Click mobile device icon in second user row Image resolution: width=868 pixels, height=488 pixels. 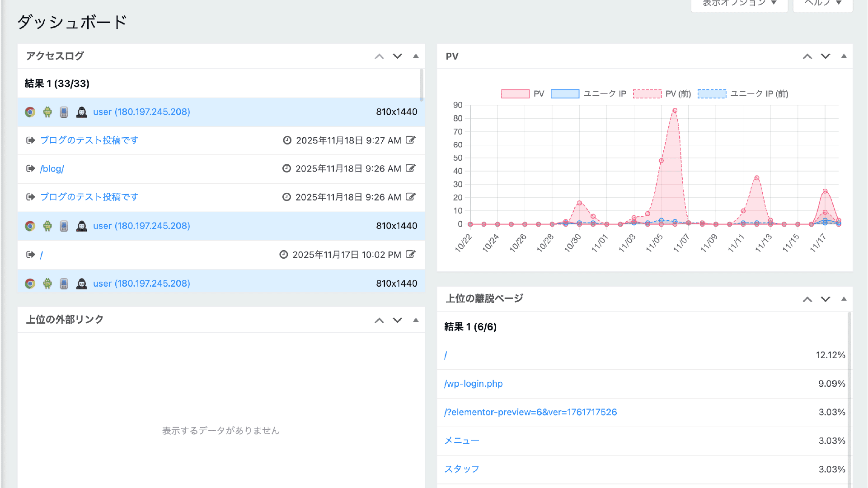pos(64,226)
